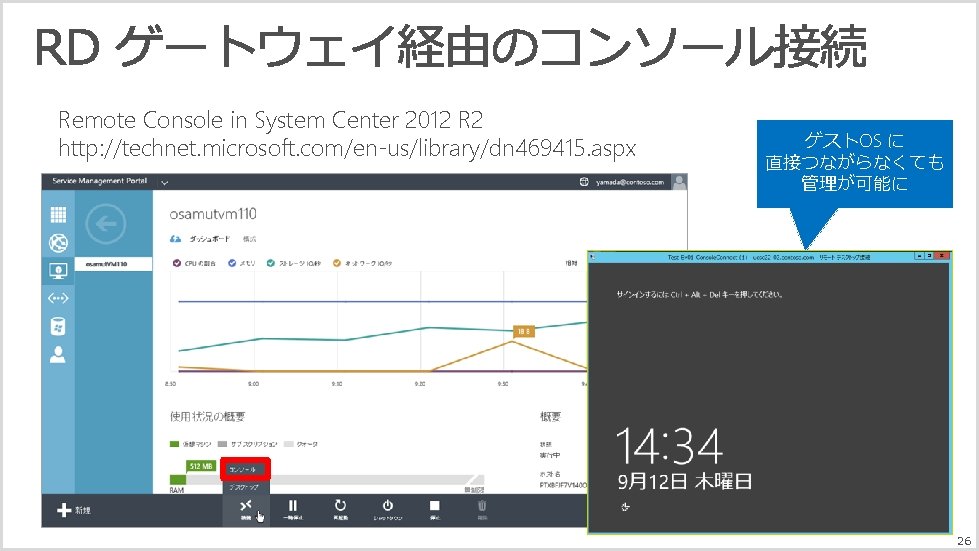
Task: Click the plus 新規 button
Action: pyautogui.click(x=74, y=510)
